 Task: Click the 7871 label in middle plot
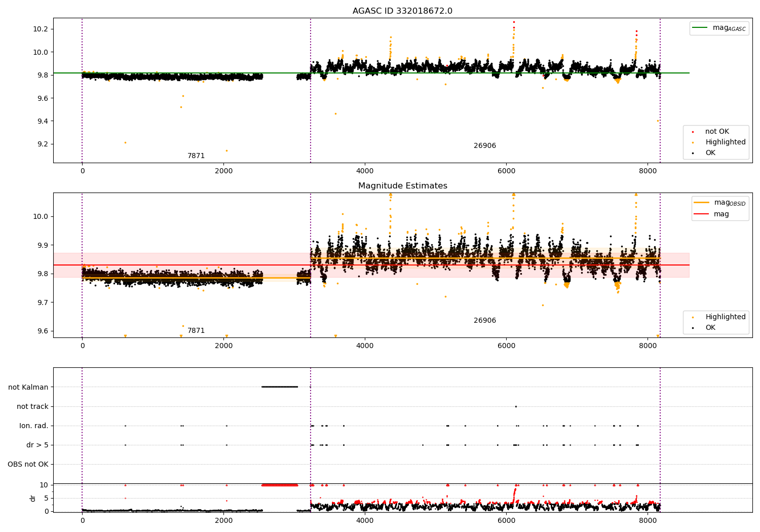(x=196, y=331)
